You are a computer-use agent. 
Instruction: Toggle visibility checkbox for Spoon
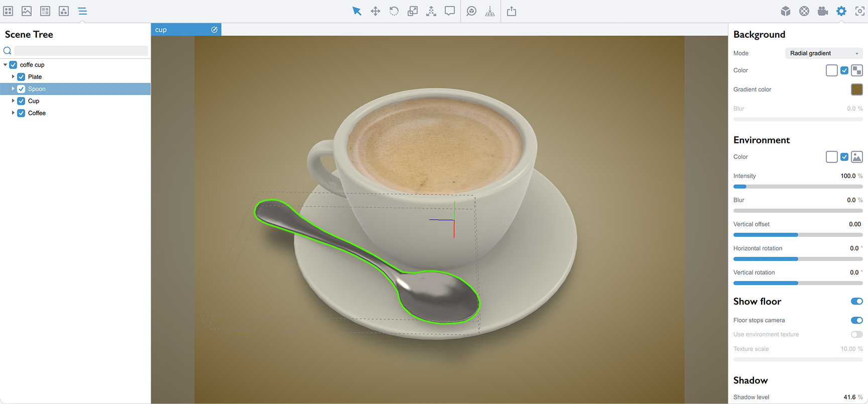point(21,89)
